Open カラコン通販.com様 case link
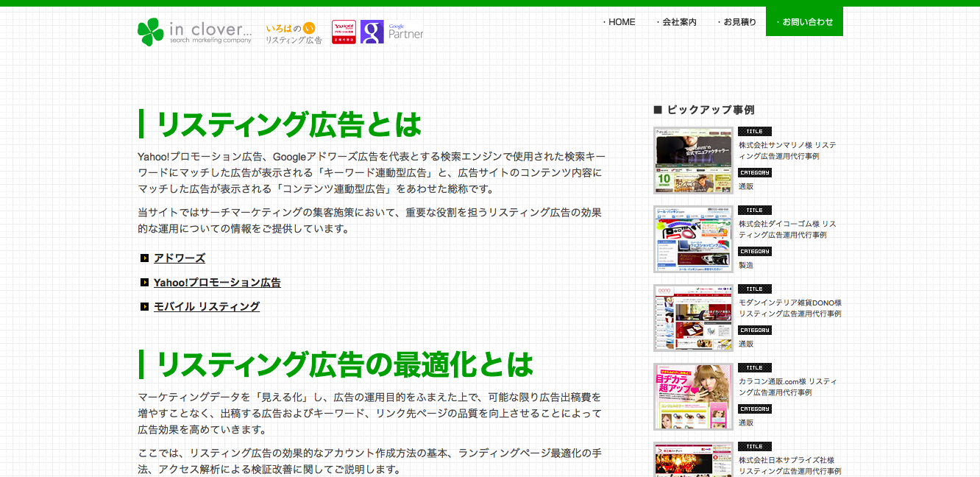 [x=787, y=387]
